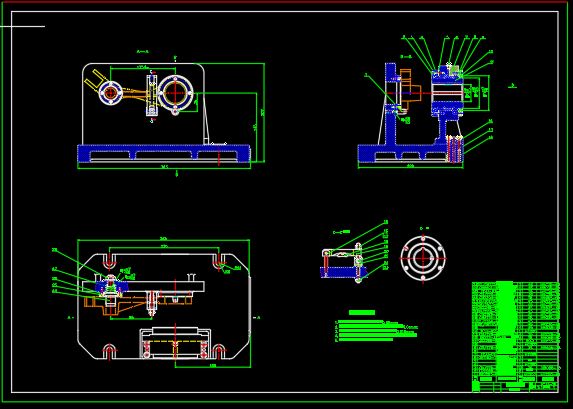Select the large bearing circle in the front view
This screenshot has height=409, width=573.
tap(176, 92)
